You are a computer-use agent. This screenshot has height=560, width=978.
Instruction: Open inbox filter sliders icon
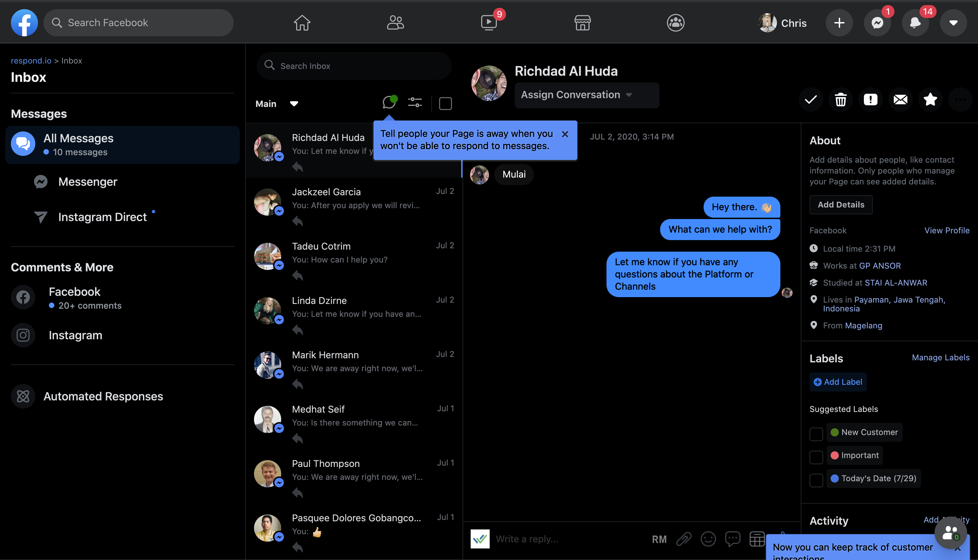[x=415, y=102]
